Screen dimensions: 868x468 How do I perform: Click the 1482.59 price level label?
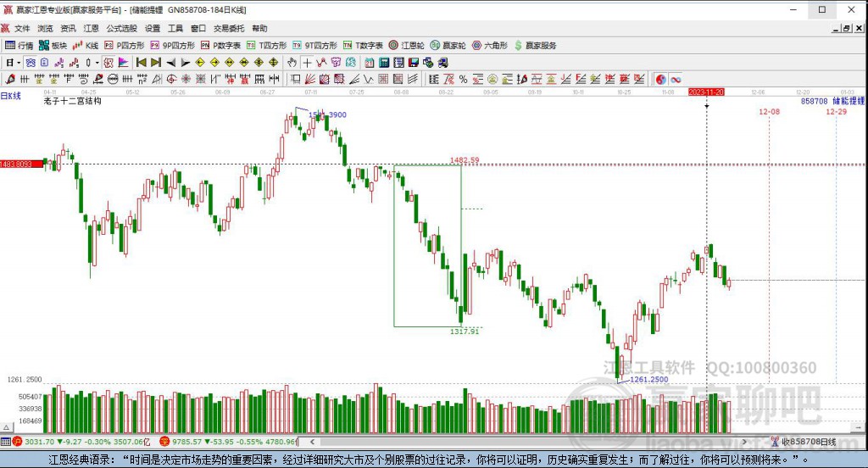click(x=465, y=160)
